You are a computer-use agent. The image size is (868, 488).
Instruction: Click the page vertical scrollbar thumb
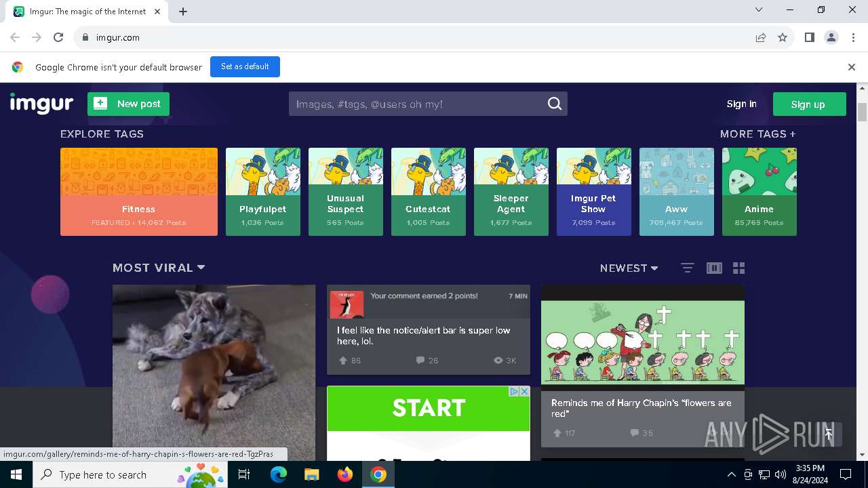(863, 113)
